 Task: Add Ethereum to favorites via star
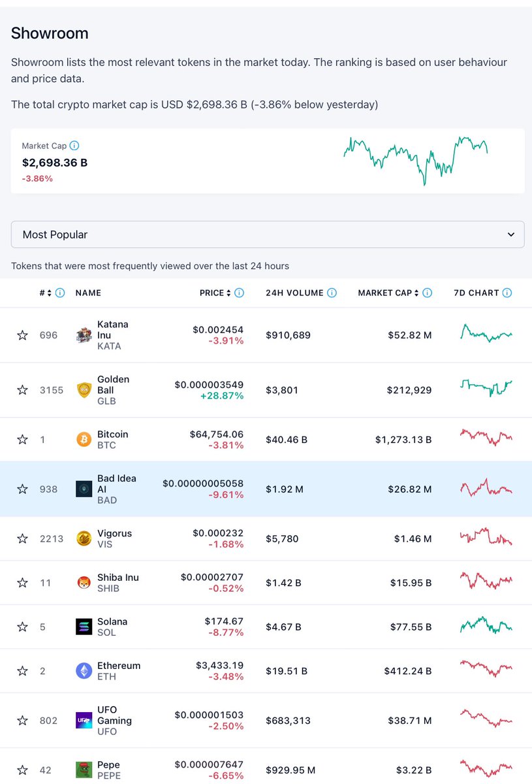(x=22, y=671)
